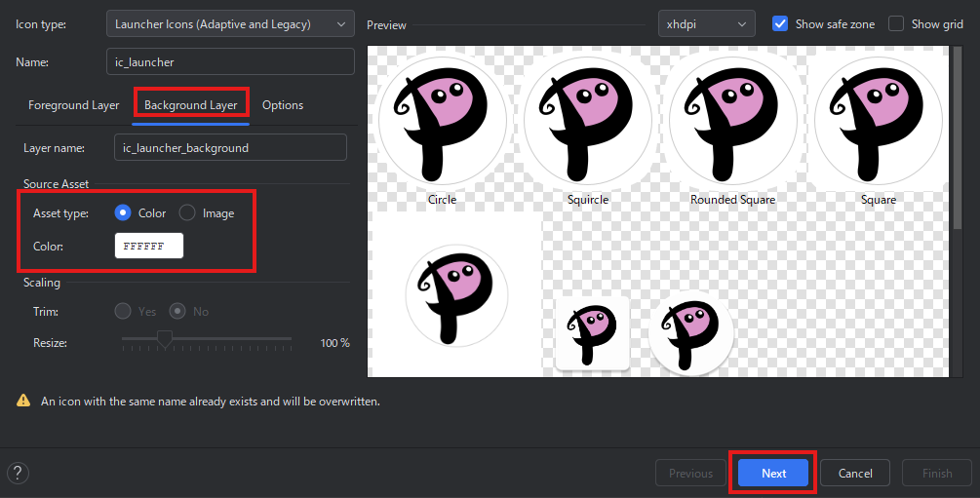Open the help question mark icon
This screenshot has height=498, width=980.
[x=19, y=473]
